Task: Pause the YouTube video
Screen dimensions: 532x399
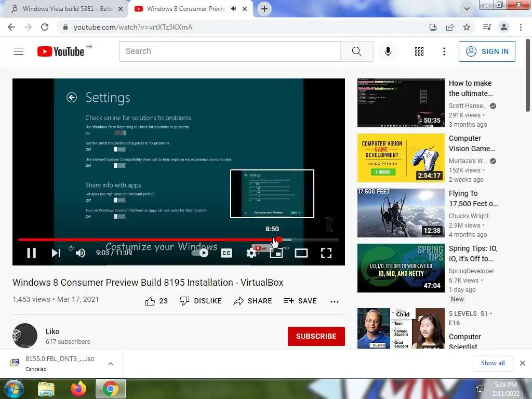Action: (x=32, y=253)
